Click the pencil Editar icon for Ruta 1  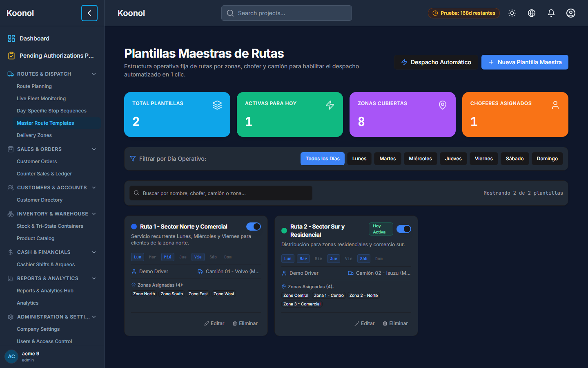207,323
